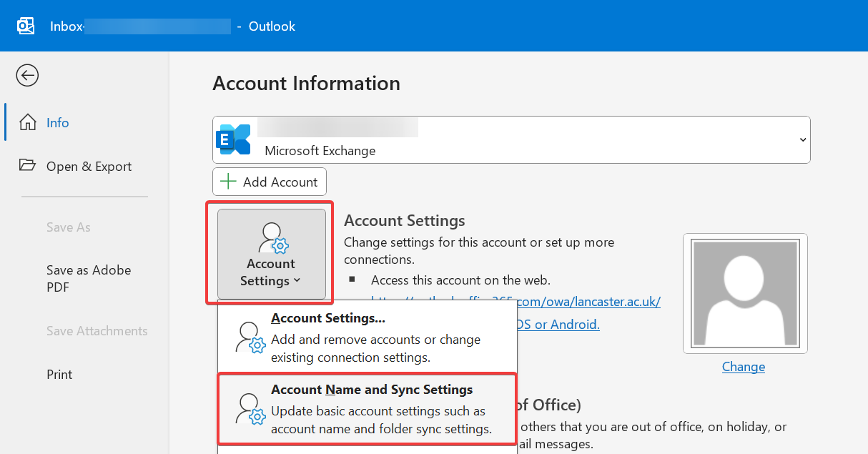Click the Open & Export folder icon

point(27,166)
